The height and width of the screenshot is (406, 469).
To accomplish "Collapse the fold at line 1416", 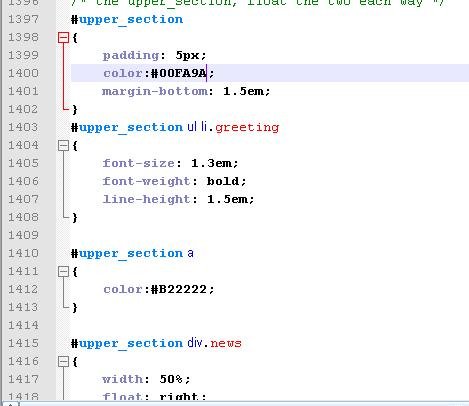I will pyautogui.click(x=63, y=361).
